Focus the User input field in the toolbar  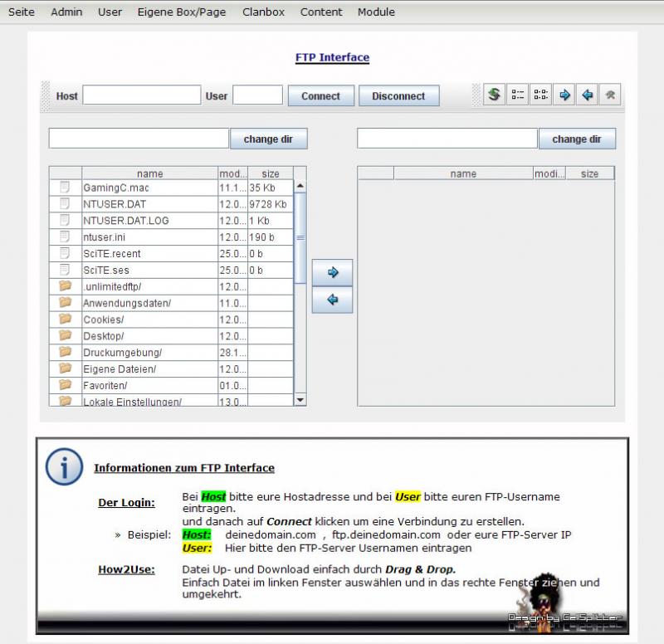[x=257, y=95]
